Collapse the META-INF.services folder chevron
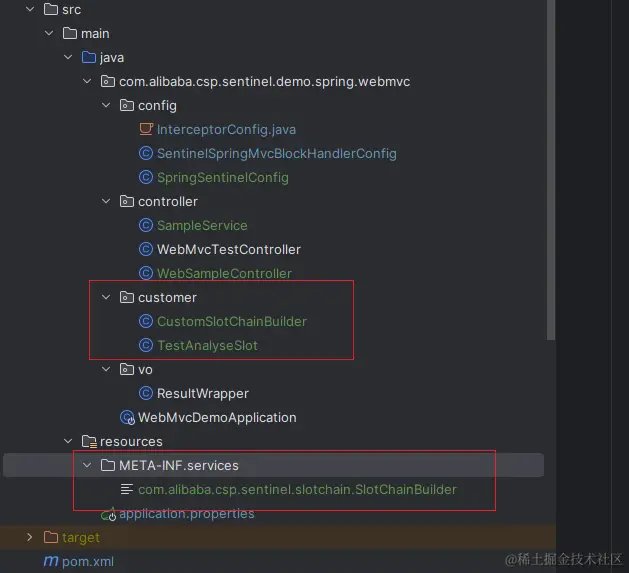629x573 pixels. coord(87,465)
